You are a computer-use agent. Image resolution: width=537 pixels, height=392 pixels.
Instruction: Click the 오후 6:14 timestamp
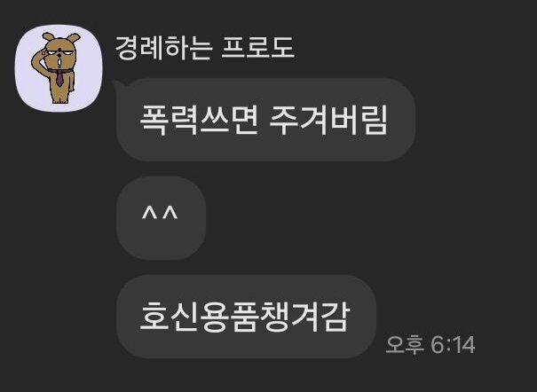(x=430, y=344)
